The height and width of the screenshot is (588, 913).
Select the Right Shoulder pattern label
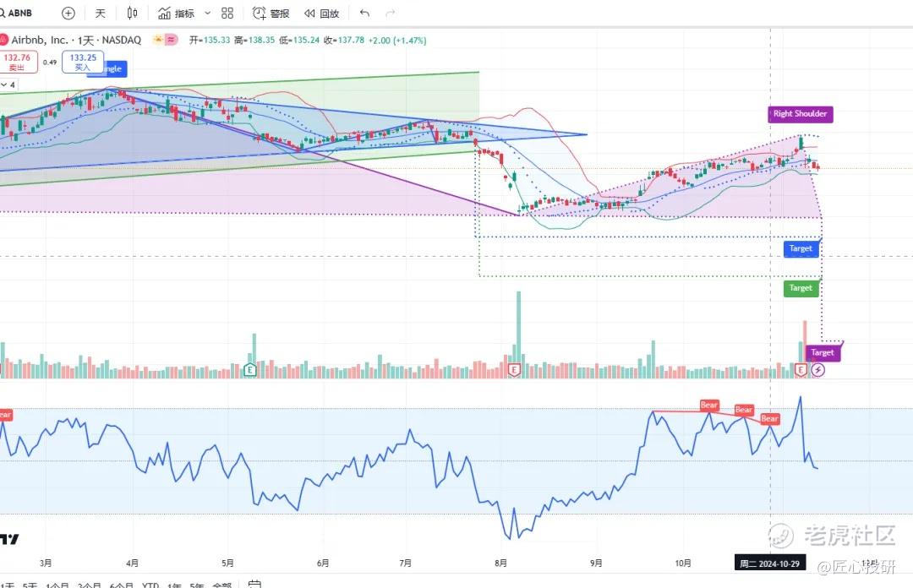tap(800, 113)
